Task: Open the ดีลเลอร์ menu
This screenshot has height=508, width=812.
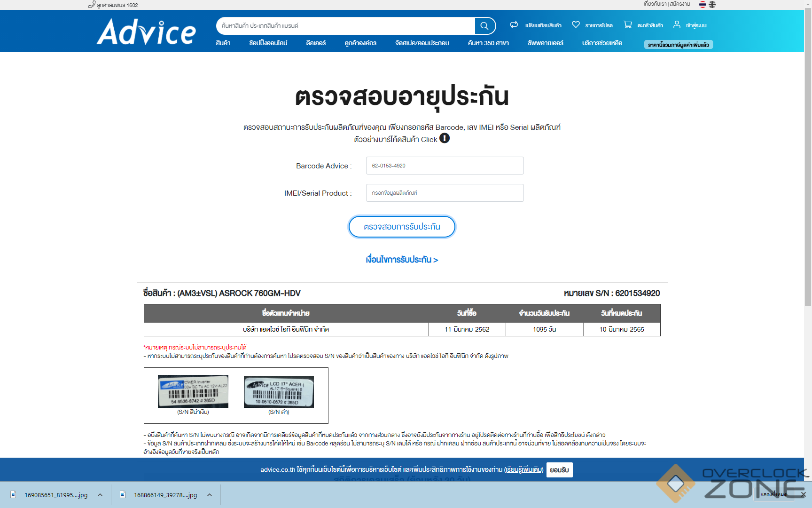Action: [x=316, y=43]
